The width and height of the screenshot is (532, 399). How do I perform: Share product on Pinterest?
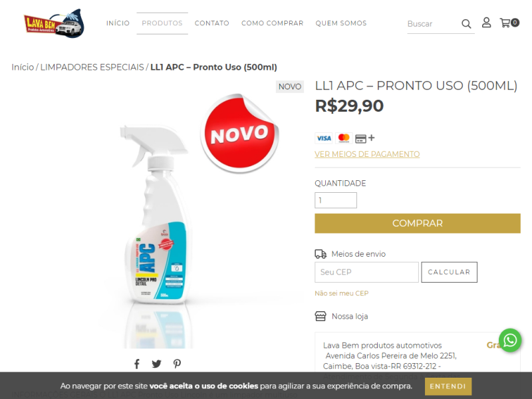177,364
